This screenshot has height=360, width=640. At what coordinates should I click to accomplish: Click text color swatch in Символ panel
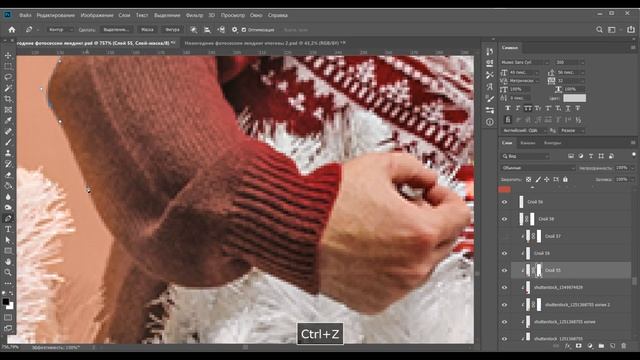tap(574, 98)
